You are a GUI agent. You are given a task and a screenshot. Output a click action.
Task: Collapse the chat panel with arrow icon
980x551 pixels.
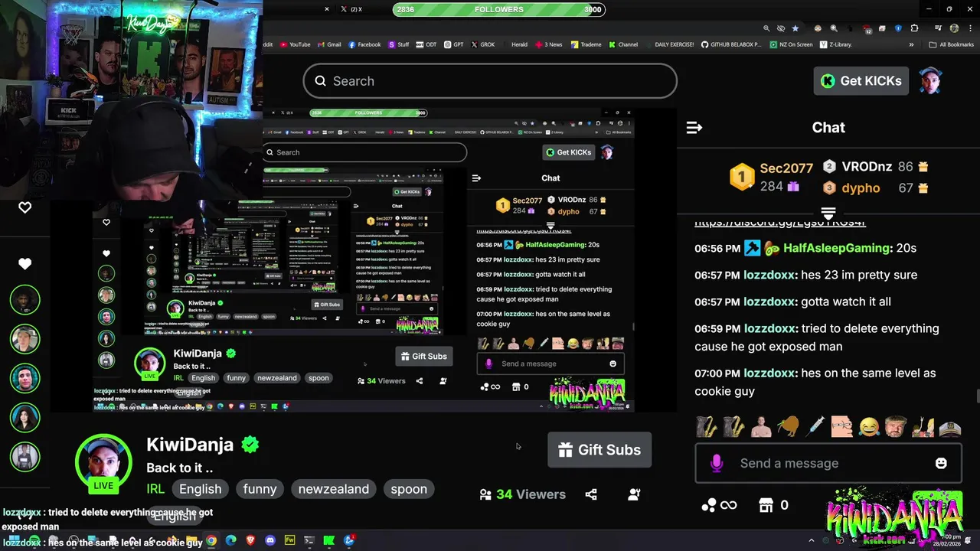point(694,128)
